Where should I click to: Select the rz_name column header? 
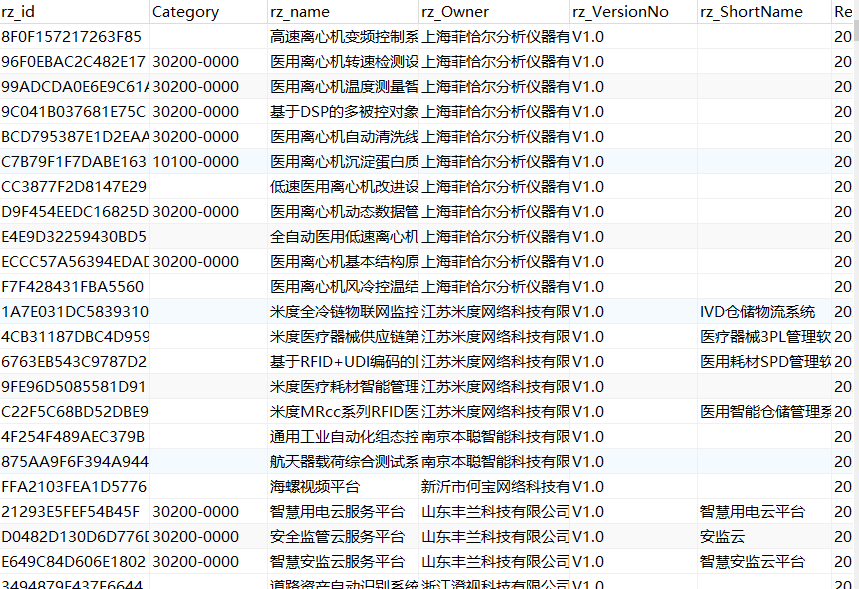click(x=343, y=12)
